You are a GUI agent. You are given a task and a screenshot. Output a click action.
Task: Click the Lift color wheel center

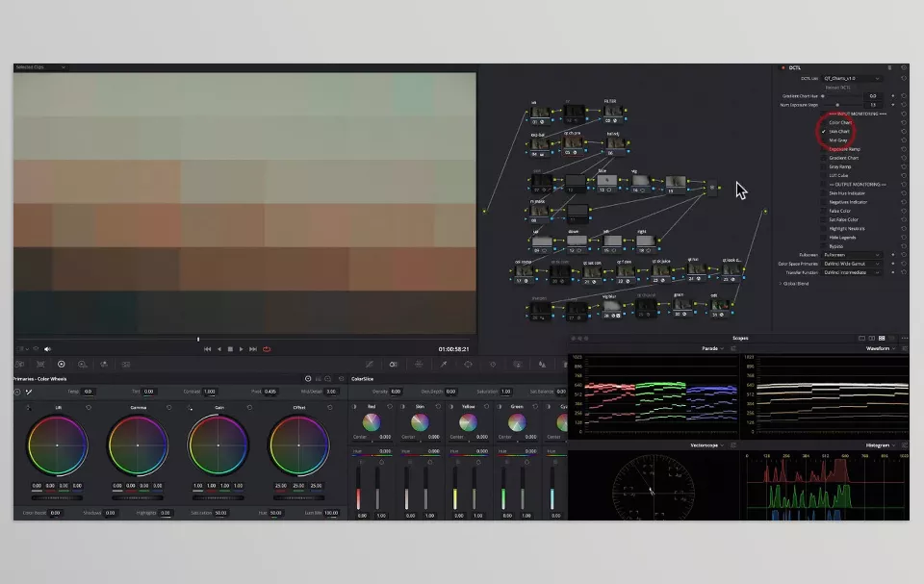(57, 444)
